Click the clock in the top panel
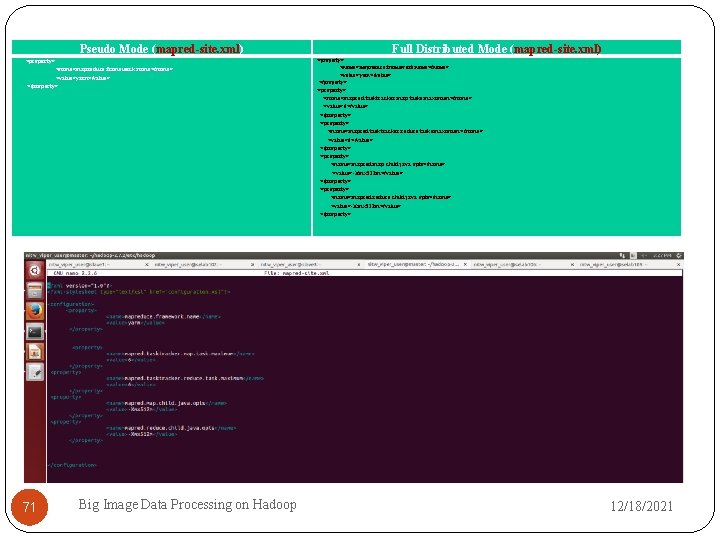This screenshot has height=540, width=720. tap(663, 255)
